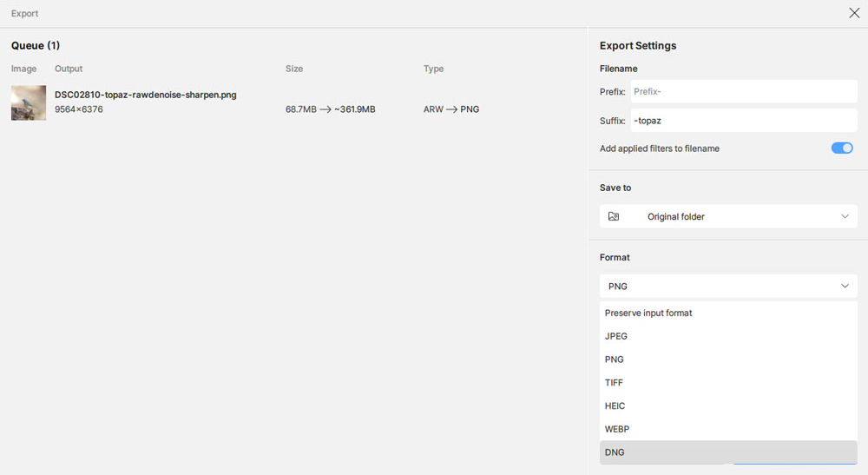Click the Suffix field containing -topaz
The image size is (868, 475).
[742, 121]
